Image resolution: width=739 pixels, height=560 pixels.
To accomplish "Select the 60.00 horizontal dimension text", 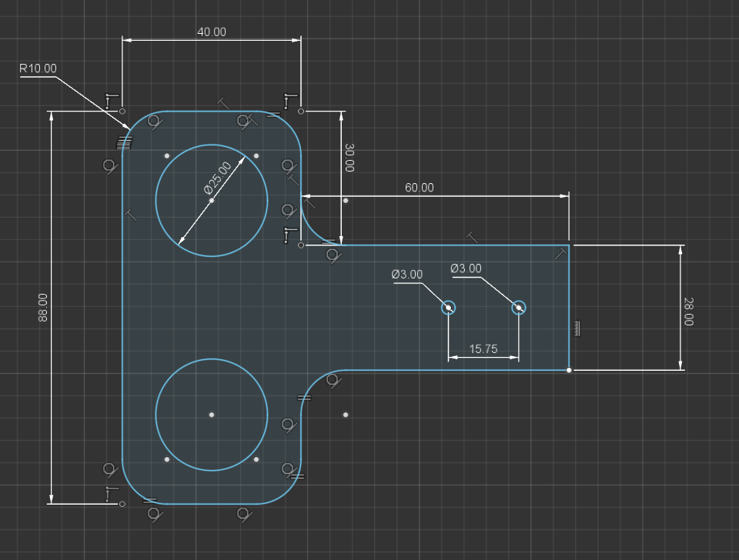I will [x=419, y=188].
